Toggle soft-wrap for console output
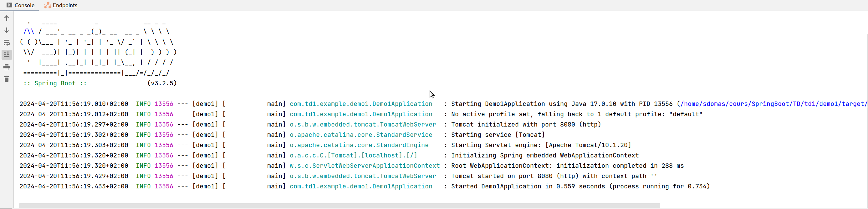This screenshot has height=209, width=868. point(6,43)
